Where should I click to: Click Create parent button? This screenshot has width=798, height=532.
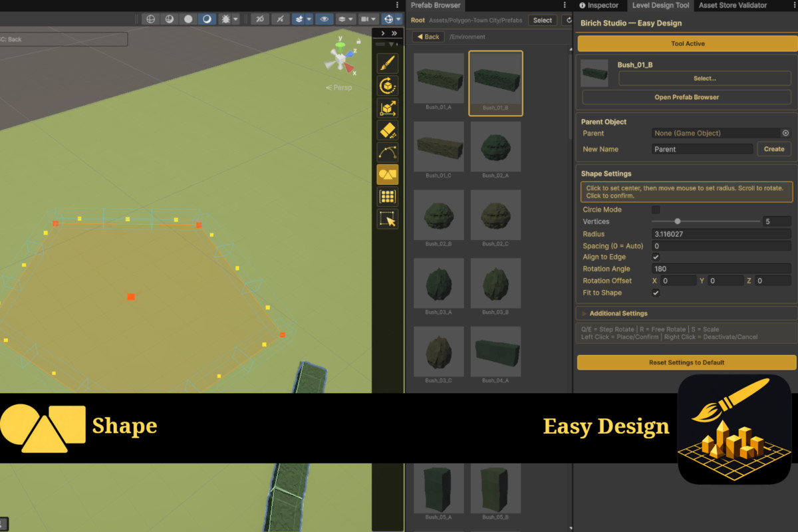[x=774, y=149]
